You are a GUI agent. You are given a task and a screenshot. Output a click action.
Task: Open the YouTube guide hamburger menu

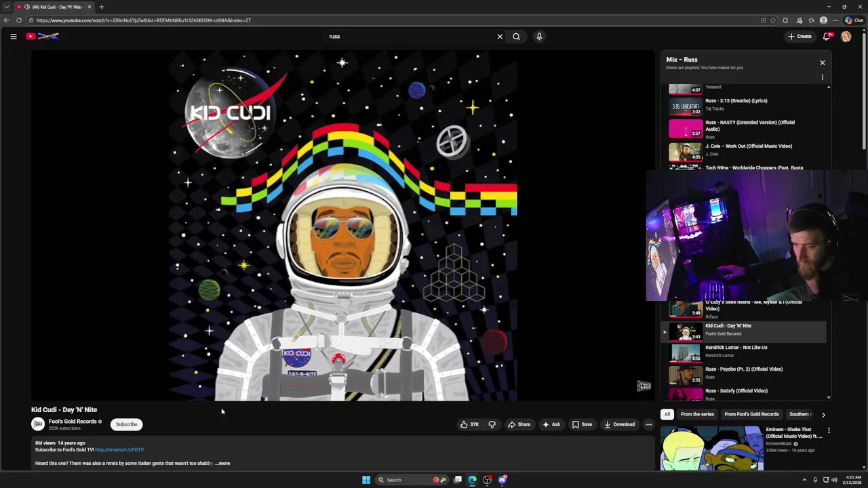pos(13,37)
